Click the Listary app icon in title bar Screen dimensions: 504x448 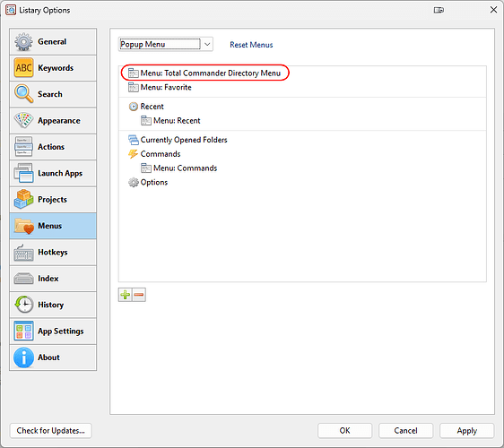(11, 10)
